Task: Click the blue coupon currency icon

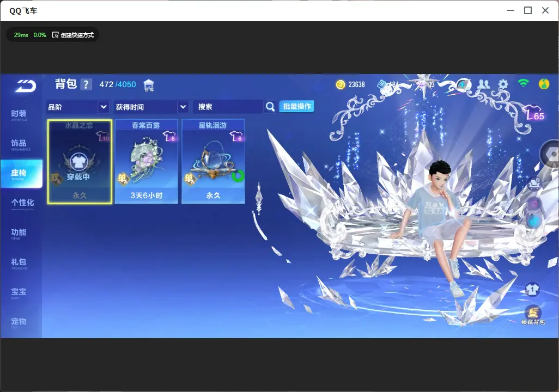Action: [x=381, y=84]
